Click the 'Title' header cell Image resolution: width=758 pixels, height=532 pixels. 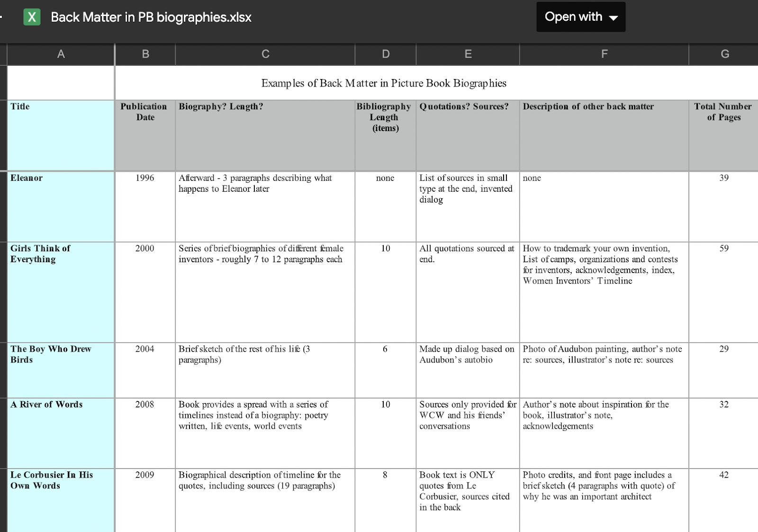pos(61,135)
